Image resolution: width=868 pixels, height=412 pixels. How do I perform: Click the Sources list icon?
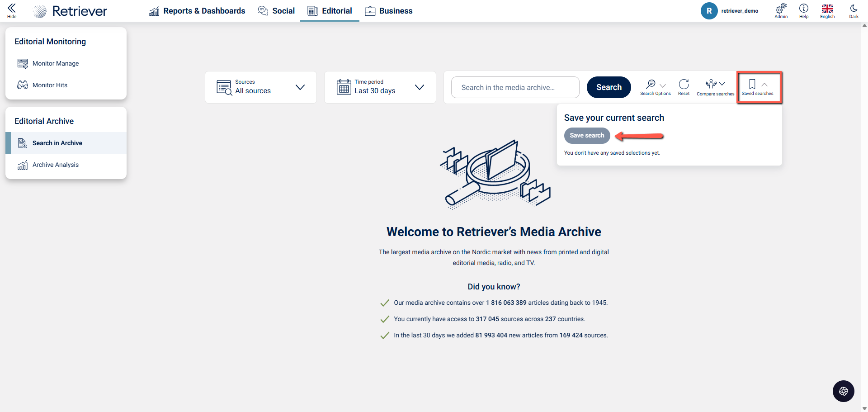[224, 87]
